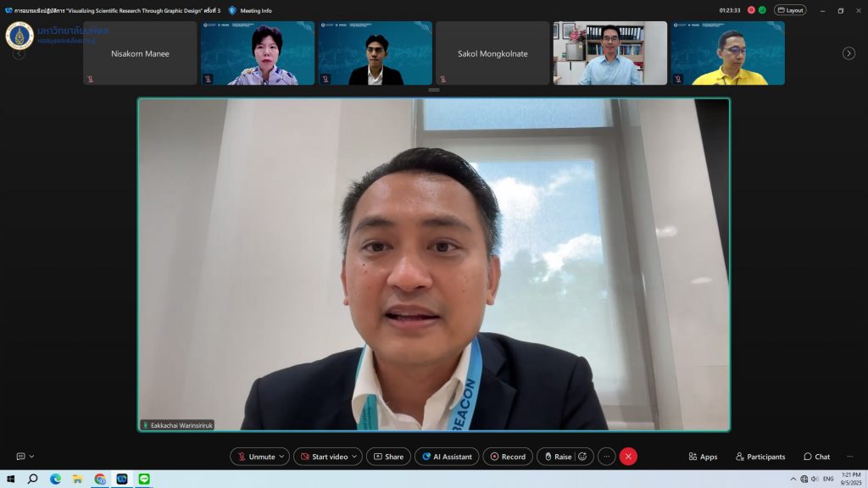Start recording the meeting
Screen dimensions: 868x488
(x=508, y=457)
